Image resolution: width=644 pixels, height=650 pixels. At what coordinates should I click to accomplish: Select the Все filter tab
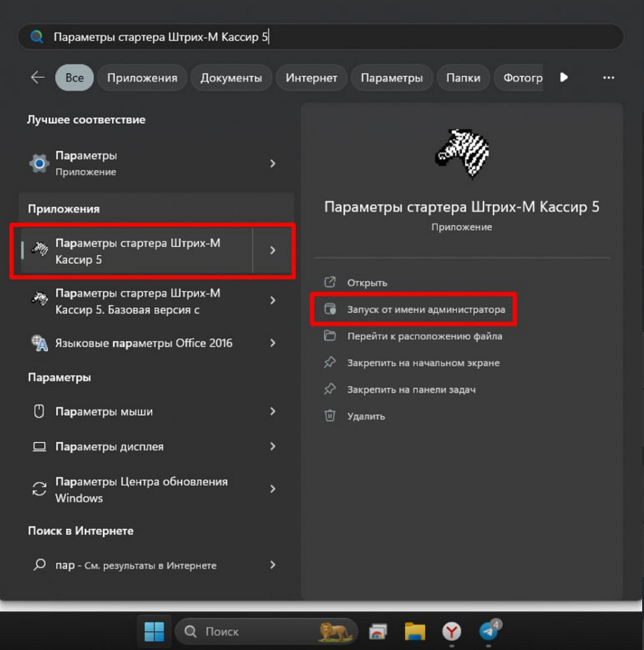click(75, 77)
